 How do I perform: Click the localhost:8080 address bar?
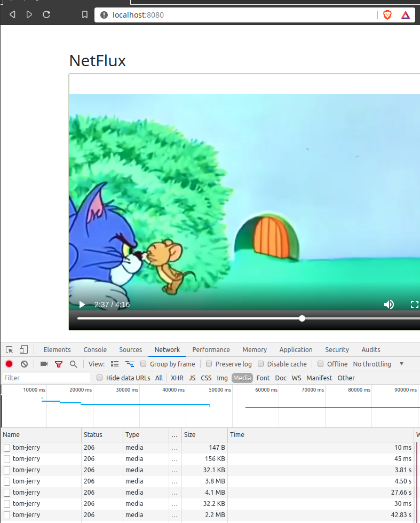(x=236, y=15)
